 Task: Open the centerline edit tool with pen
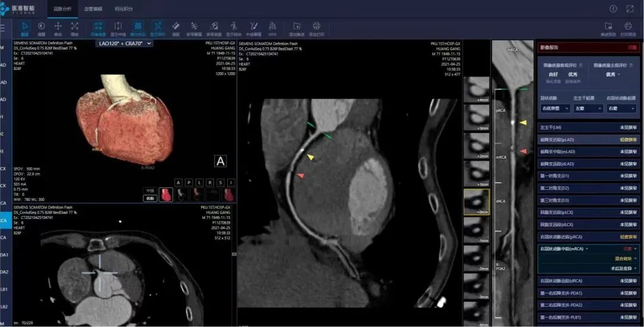(x=253, y=29)
